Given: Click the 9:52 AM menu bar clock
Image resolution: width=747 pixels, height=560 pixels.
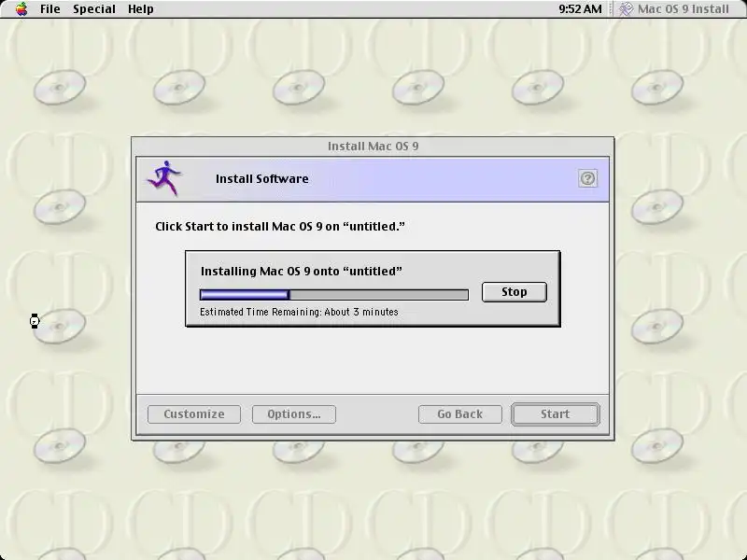Looking at the screenshot, I should (x=580, y=9).
